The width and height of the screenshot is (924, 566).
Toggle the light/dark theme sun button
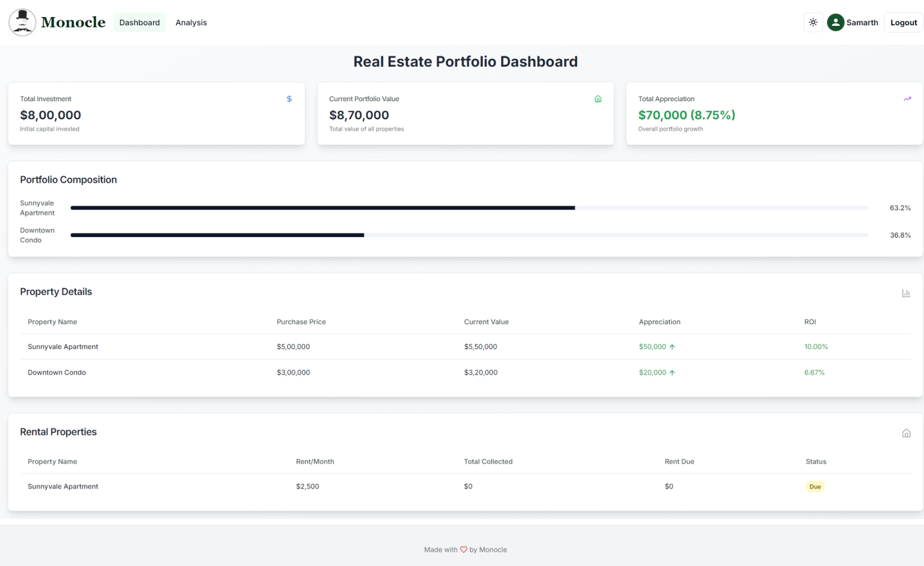813,22
